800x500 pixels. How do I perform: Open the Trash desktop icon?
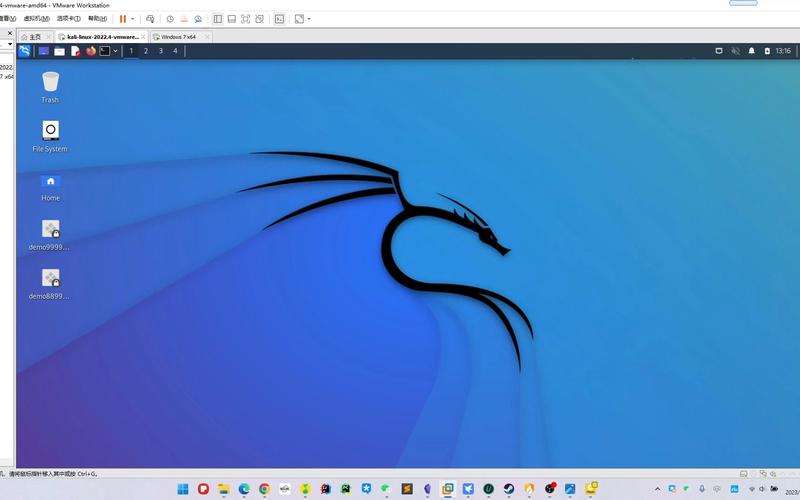pyautogui.click(x=50, y=82)
